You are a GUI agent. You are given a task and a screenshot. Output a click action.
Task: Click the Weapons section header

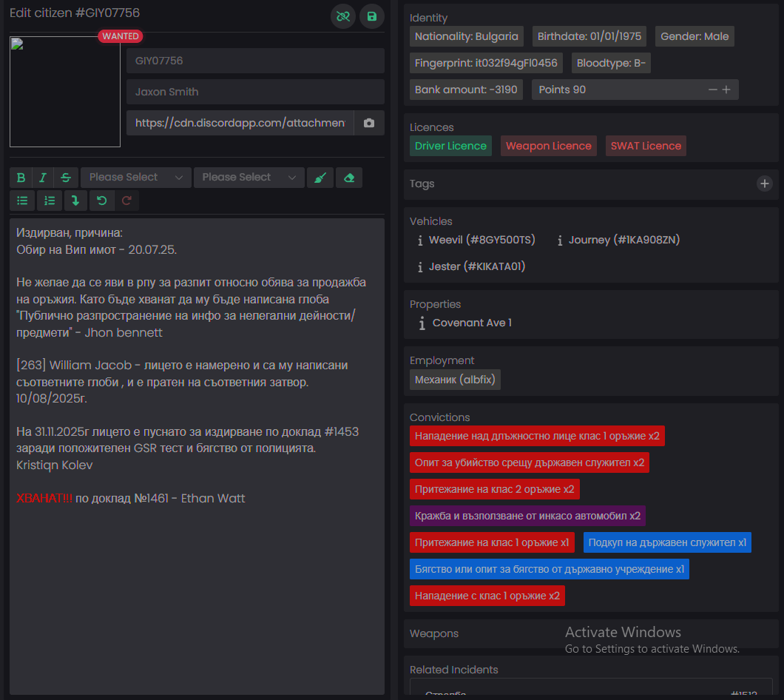click(x=434, y=633)
